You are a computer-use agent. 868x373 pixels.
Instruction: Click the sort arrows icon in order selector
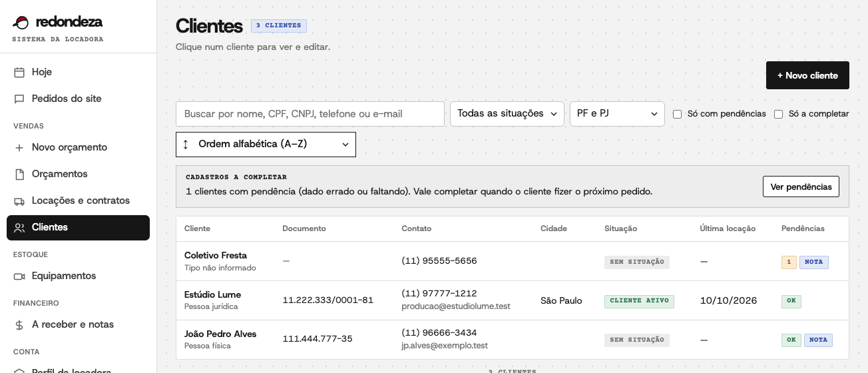tap(186, 145)
